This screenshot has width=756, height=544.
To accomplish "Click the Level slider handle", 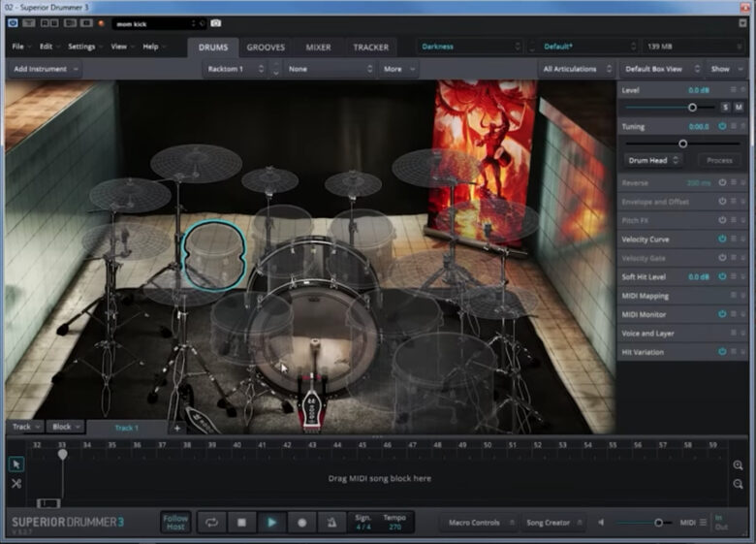I will pyautogui.click(x=692, y=107).
